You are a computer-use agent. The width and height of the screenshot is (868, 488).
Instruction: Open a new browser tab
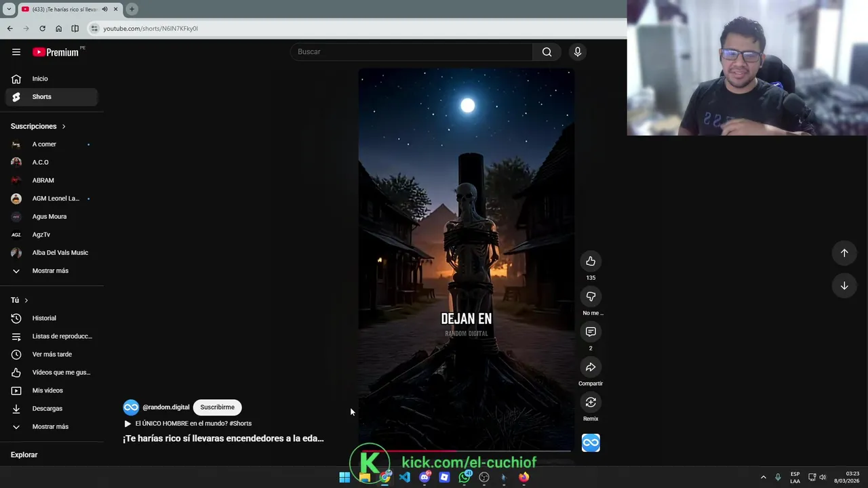(x=132, y=9)
